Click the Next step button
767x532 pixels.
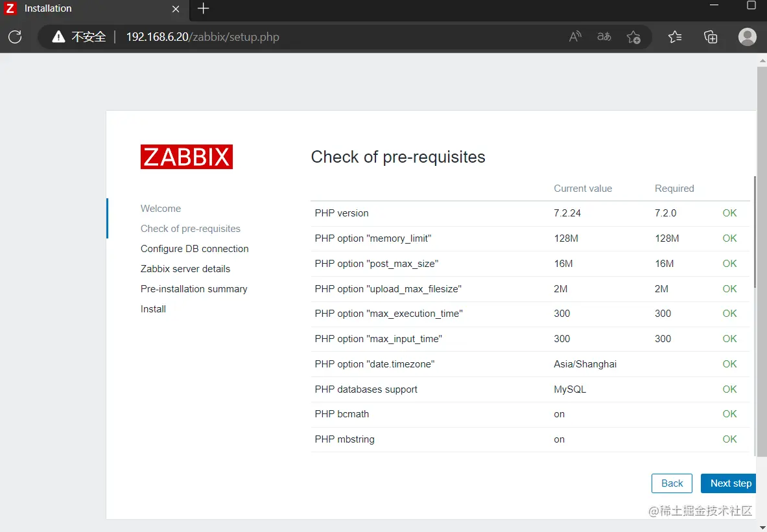coord(728,483)
